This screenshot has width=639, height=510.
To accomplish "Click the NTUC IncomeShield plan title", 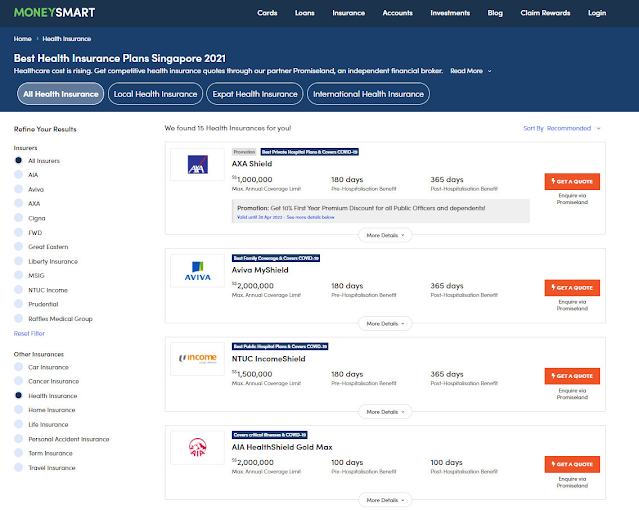I will (x=269, y=359).
